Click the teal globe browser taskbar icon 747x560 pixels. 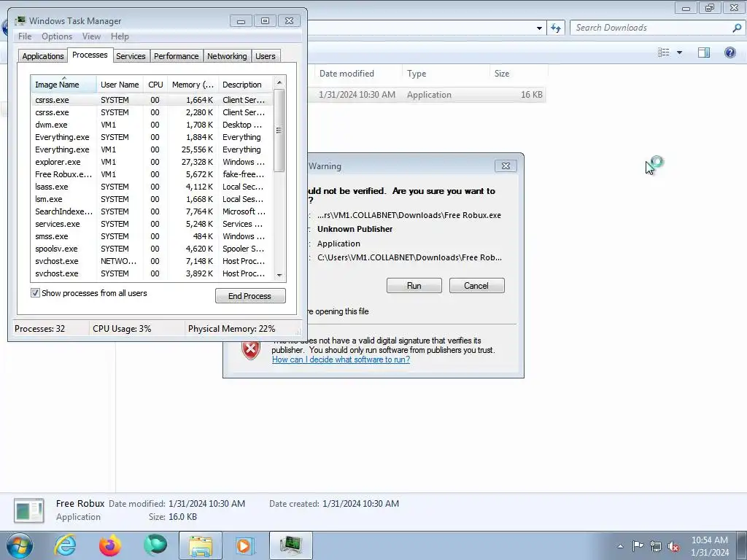pos(155,545)
